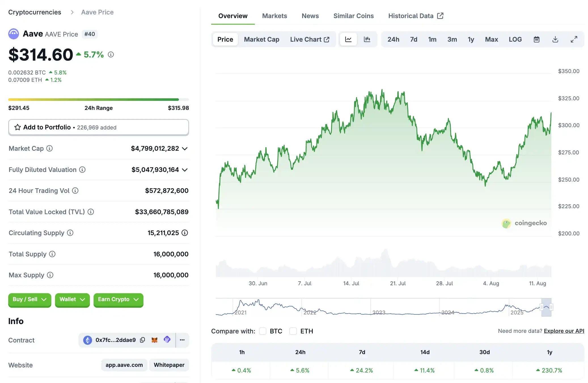Switch chart to candlestick view

[x=367, y=39]
